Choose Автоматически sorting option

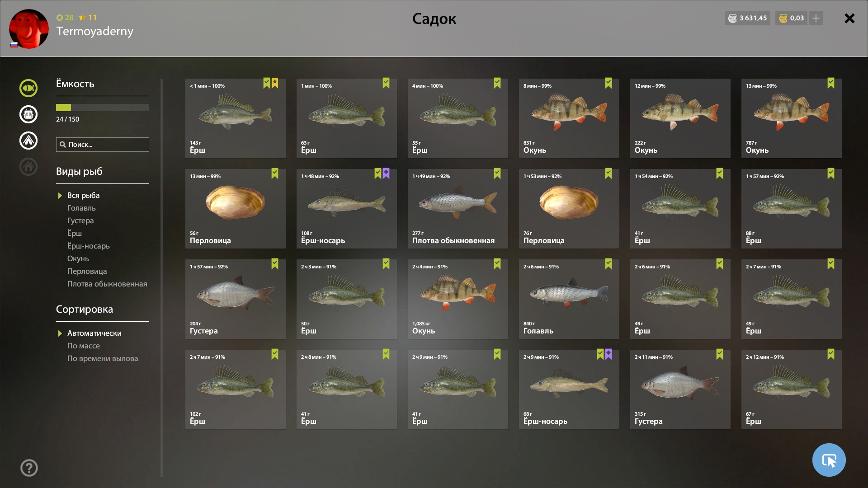pyautogui.click(x=94, y=333)
